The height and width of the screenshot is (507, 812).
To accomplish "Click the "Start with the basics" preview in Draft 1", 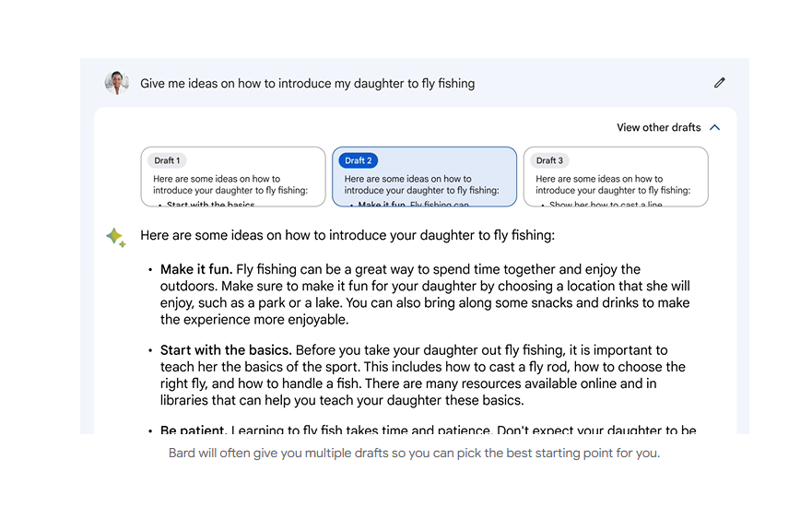I will point(211,205).
